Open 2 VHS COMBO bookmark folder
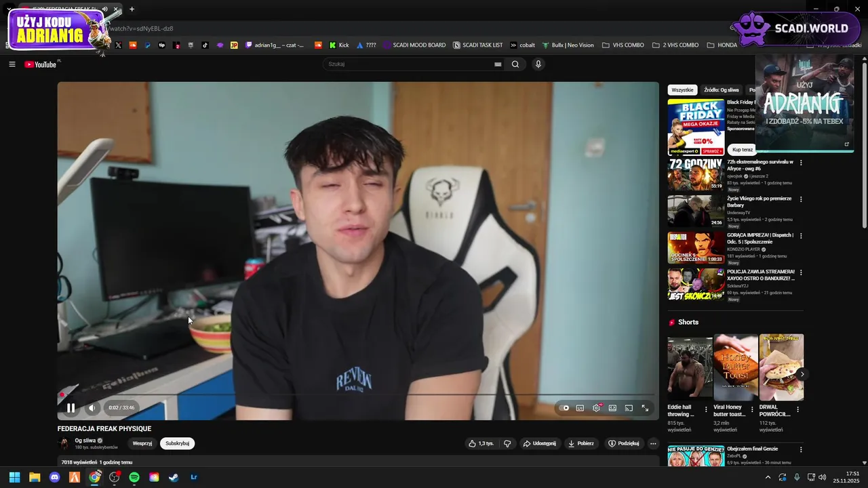Viewport: 868px width, 488px height. 675,45
